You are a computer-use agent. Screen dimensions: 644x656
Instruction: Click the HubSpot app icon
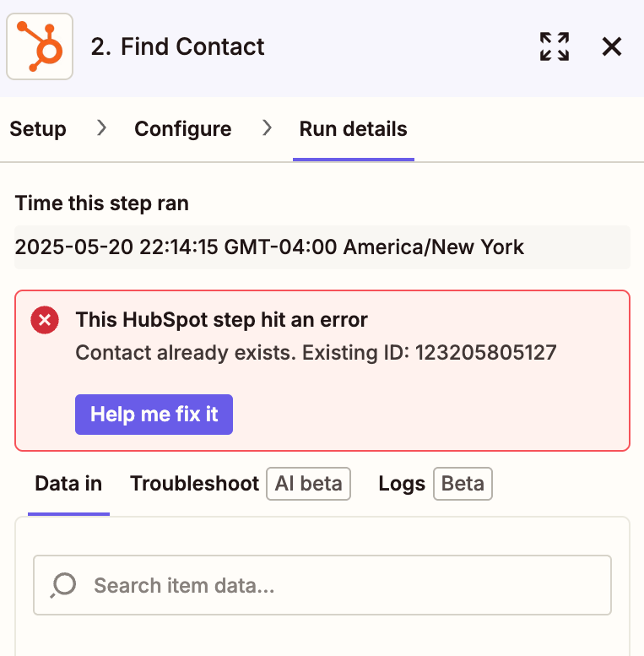click(40, 47)
